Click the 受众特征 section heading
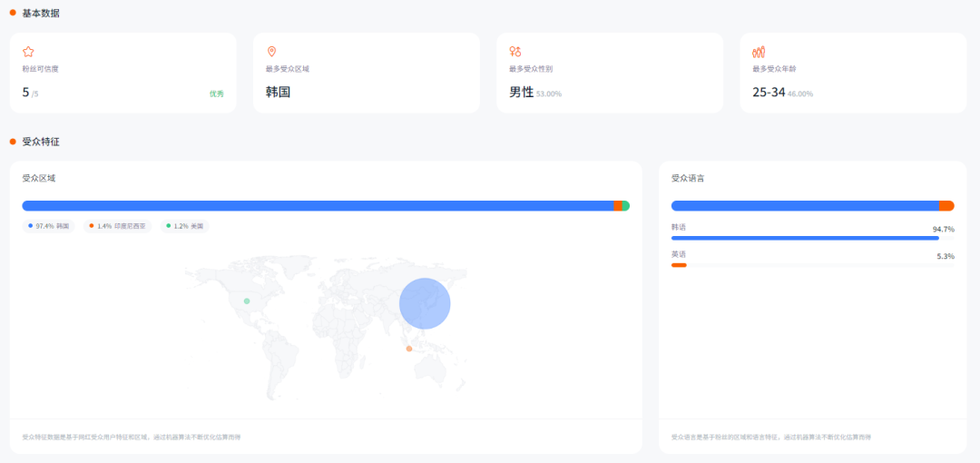The height and width of the screenshot is (463, 980). click(x=41, y=142)
